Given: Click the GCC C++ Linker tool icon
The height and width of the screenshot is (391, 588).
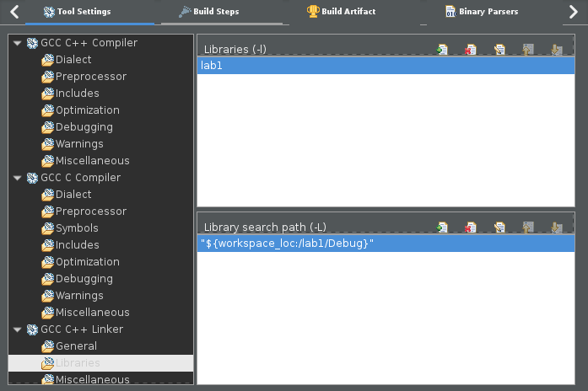Looking at the screenshot, I should [32, 329].
